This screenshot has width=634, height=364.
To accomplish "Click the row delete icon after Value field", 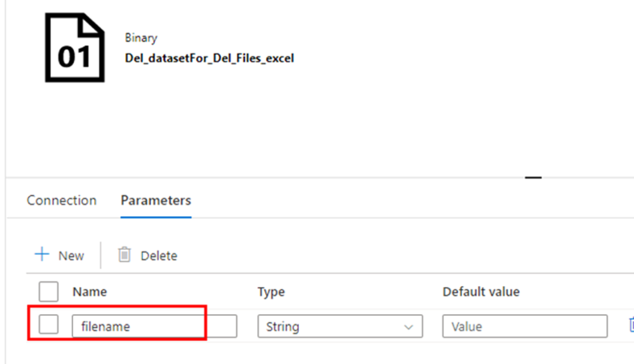I will (x=631, y=325).
